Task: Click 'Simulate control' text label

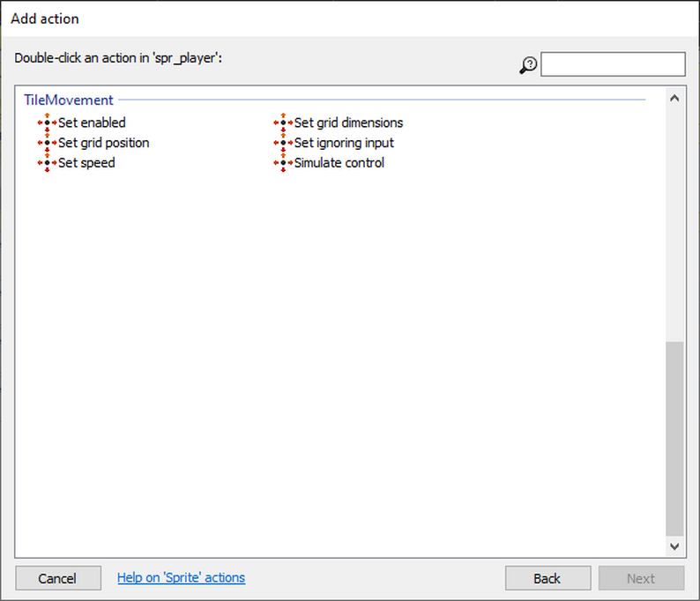Action: tap(339, 163)
